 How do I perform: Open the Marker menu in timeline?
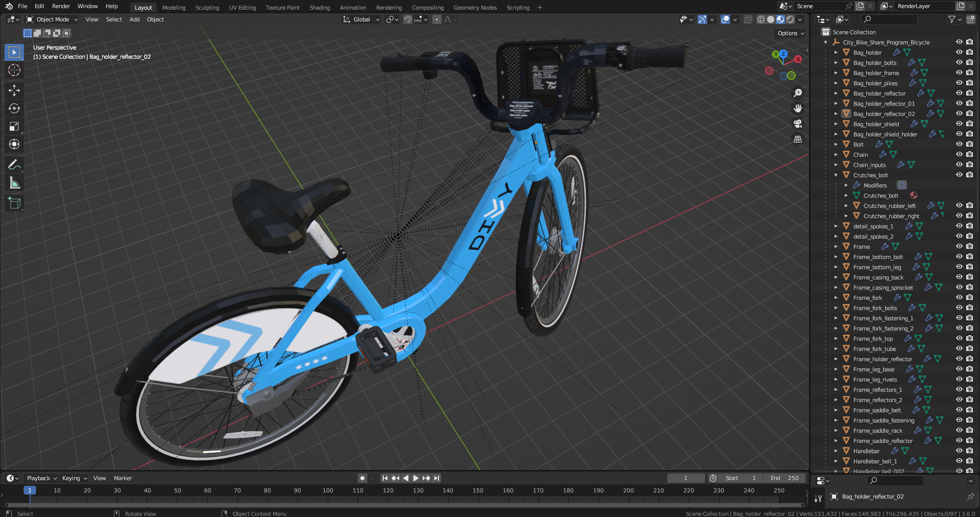tap(122, 478)
